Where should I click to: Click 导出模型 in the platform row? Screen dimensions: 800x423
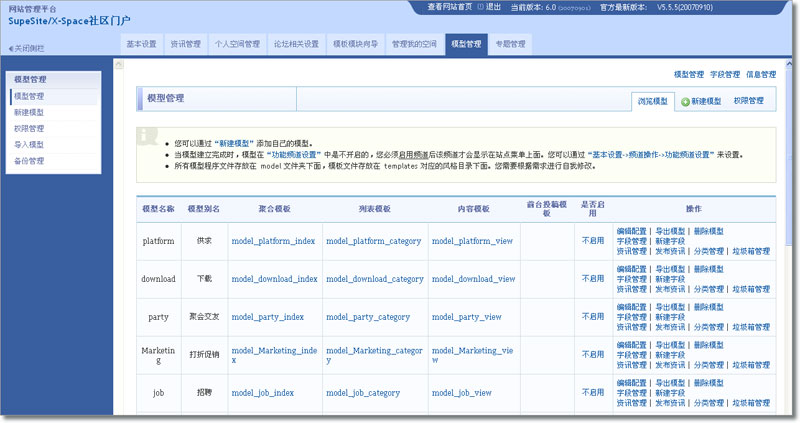(670, 231)
